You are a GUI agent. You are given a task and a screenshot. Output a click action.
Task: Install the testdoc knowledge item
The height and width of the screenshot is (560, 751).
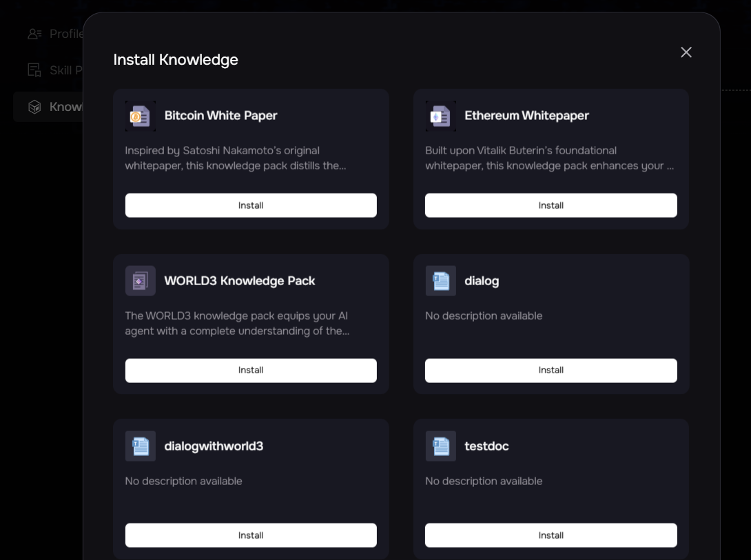(x=551, y=535)
